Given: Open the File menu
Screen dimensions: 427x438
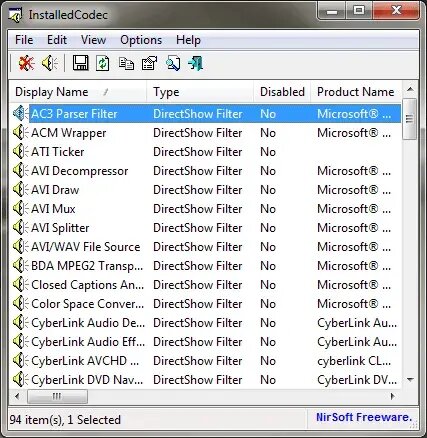Looking at the screenshot, I should [24, 40].
